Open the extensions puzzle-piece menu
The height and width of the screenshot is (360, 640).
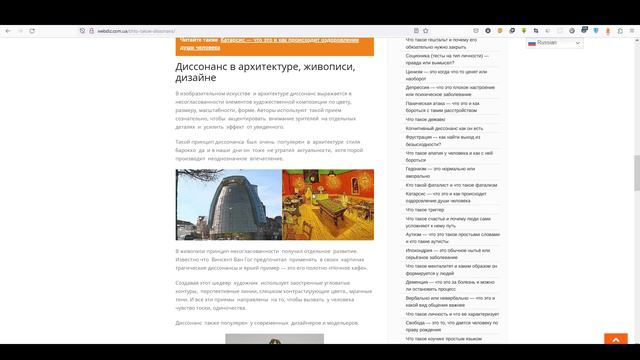(x=620, y=31)
